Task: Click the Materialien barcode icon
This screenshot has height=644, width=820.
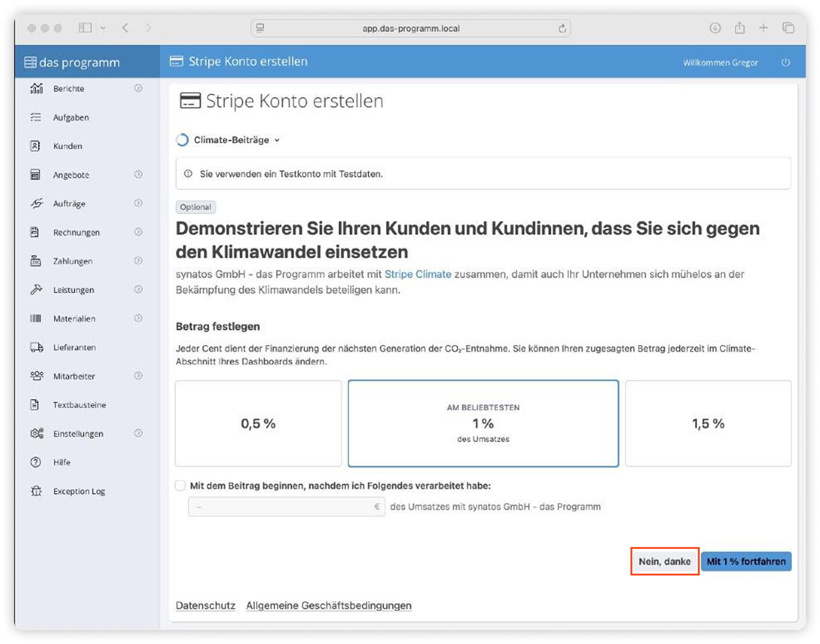Action: coord(36,319)
